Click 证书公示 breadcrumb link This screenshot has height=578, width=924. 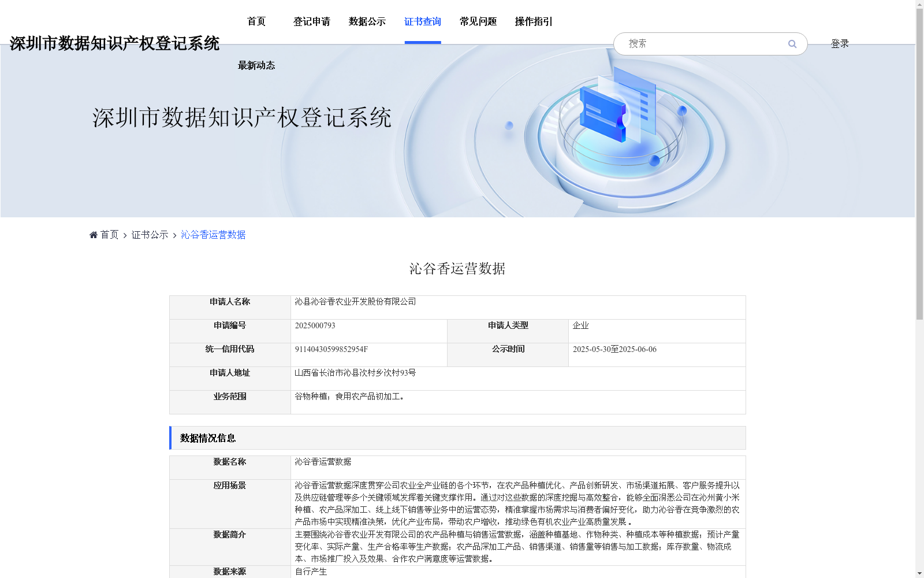150,235
